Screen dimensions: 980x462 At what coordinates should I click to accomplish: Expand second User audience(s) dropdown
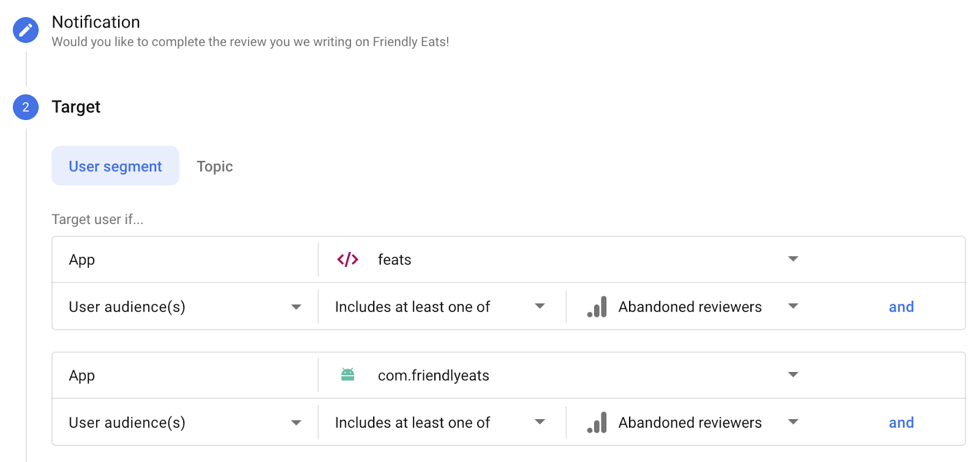(296, 423)
